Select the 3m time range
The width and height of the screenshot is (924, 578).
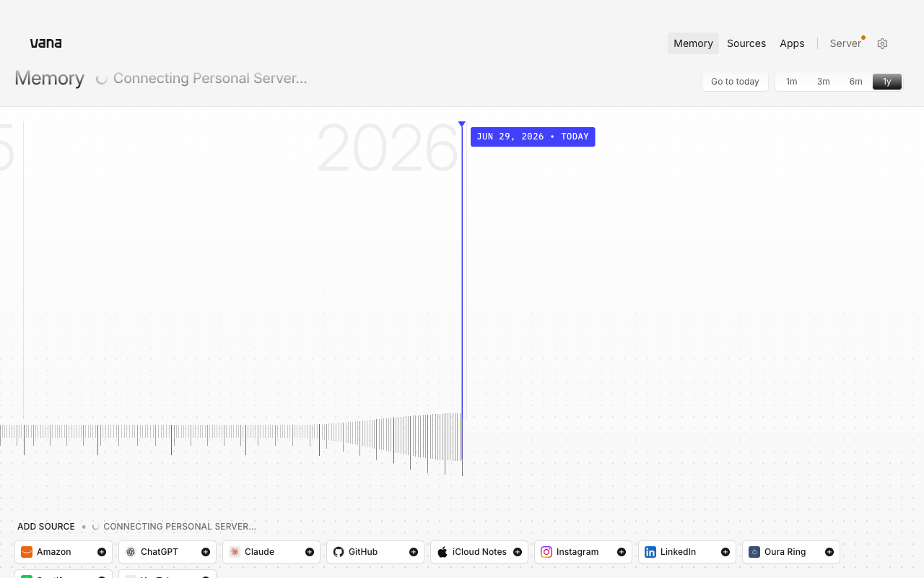(824, 82)
